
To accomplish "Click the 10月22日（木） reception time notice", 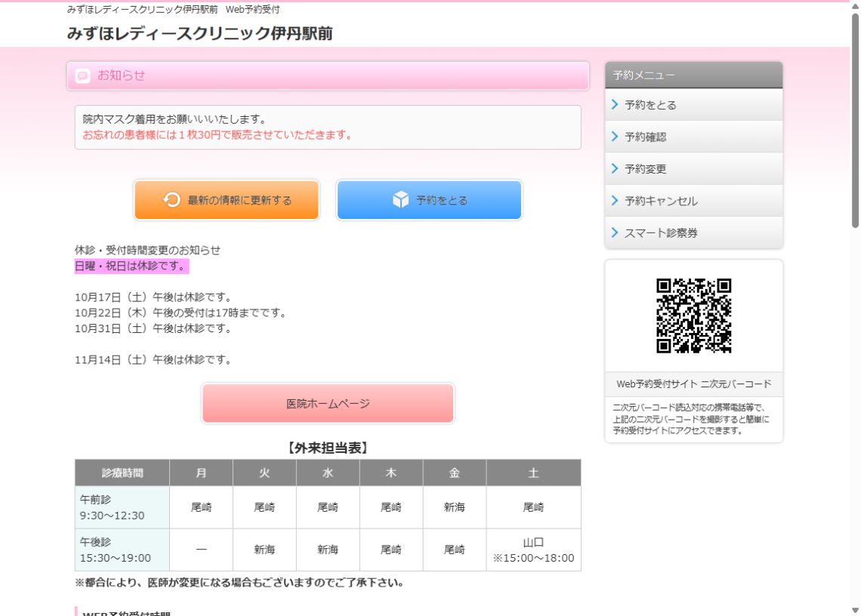I will (x=181, y=313).
